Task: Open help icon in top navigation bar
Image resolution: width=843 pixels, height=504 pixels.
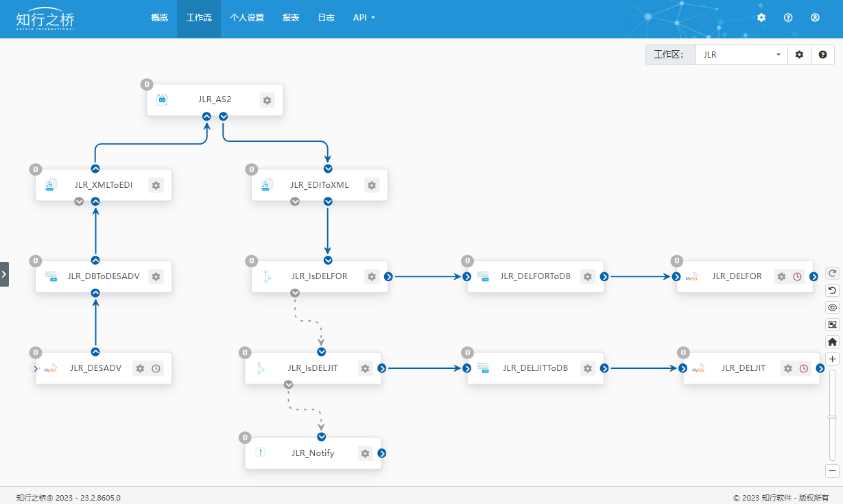Action: (x=788, y=18)
